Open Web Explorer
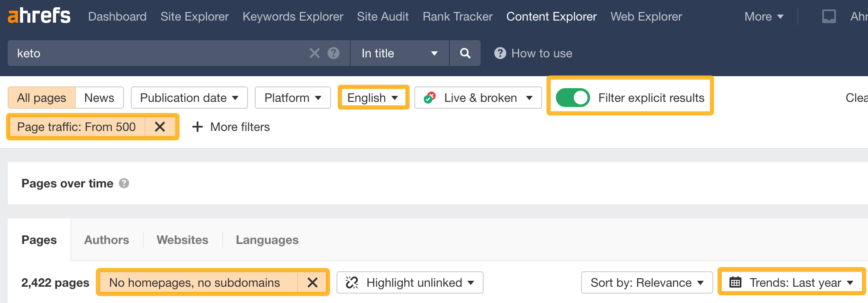This screenshot has width=868, height=303. click(646, 16)
